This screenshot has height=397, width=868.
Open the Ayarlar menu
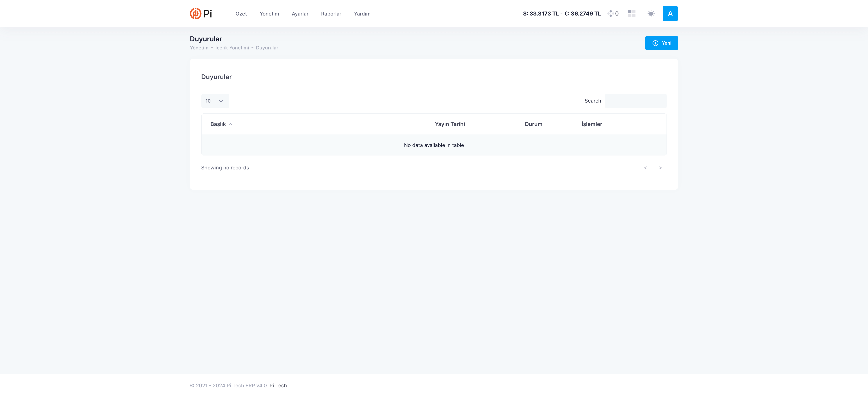pyautogui.click(x=300, y=14)
